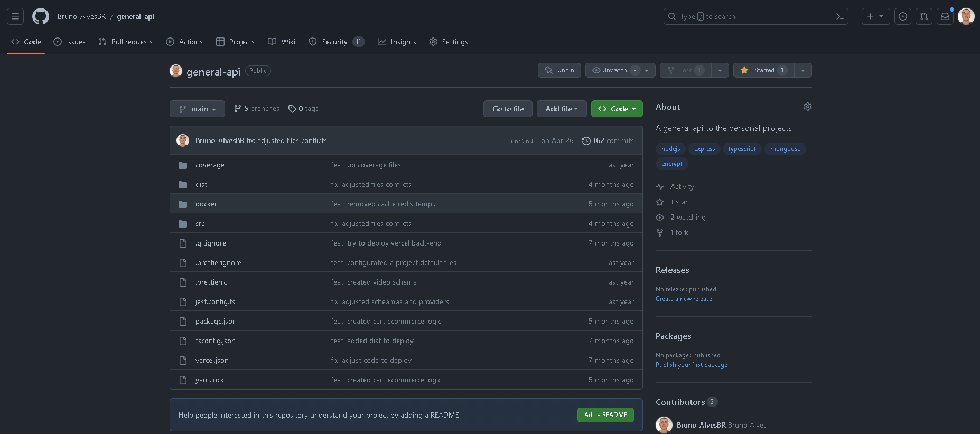The height and width of the screenshot is (434, 980).
Task: Click the tags icon next to 0 tags
Action: point(292,109)
